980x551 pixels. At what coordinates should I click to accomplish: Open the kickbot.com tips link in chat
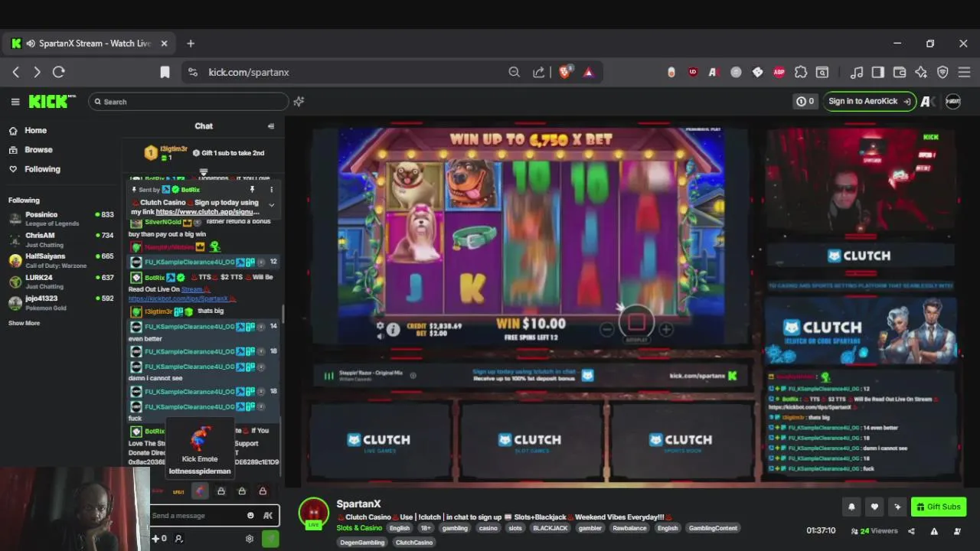pyautogui.click(x=178, y=298)
